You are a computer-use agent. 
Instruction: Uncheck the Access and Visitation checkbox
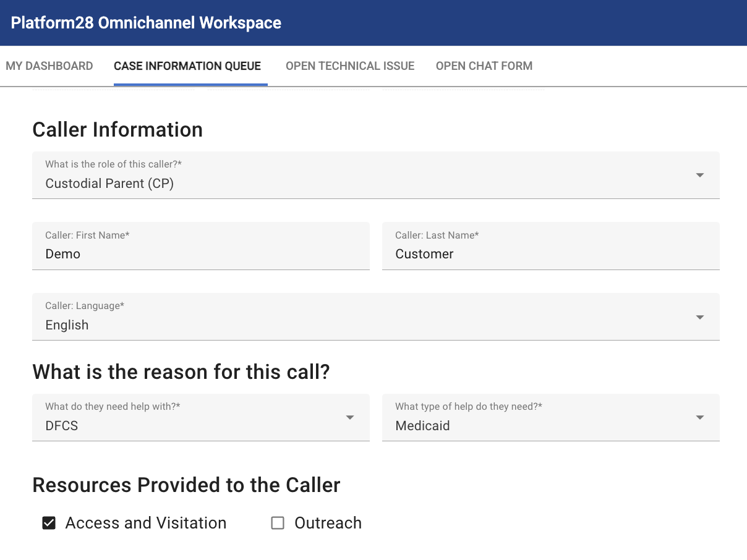coord(49,523)
